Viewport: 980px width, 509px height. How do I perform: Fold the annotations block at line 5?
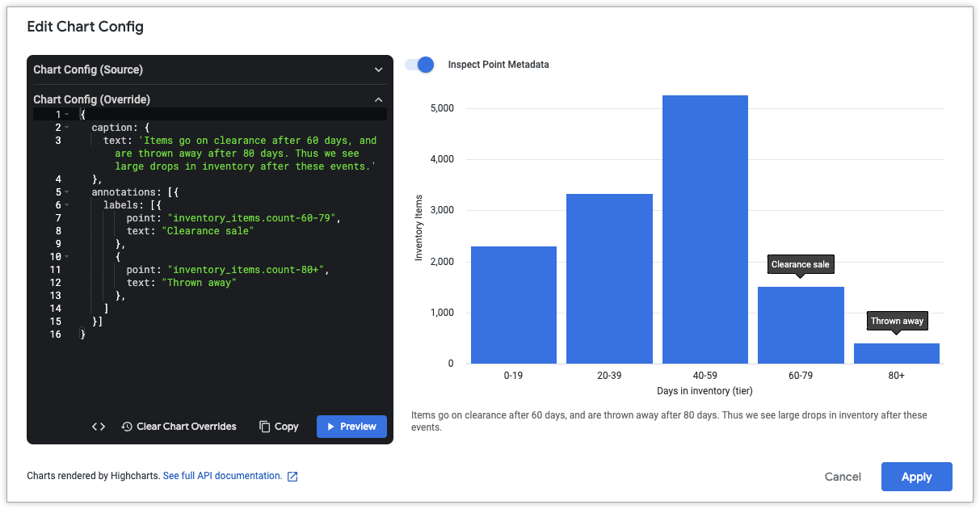(x=66, y=192)
